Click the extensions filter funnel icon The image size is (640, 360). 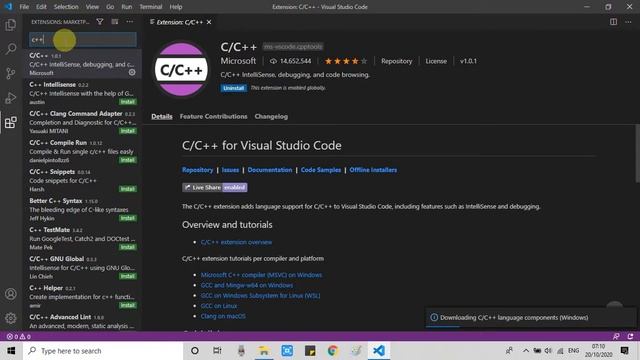(100, 22)
